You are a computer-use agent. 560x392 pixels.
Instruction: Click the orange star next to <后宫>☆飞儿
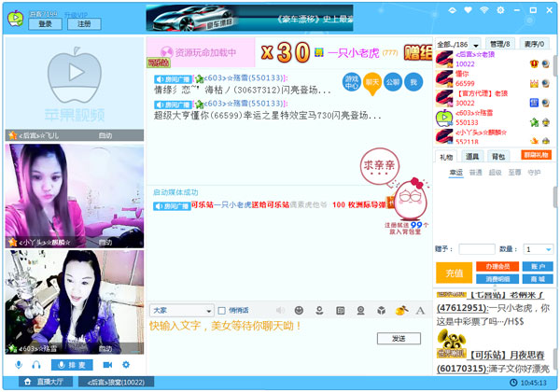[12, 135]
